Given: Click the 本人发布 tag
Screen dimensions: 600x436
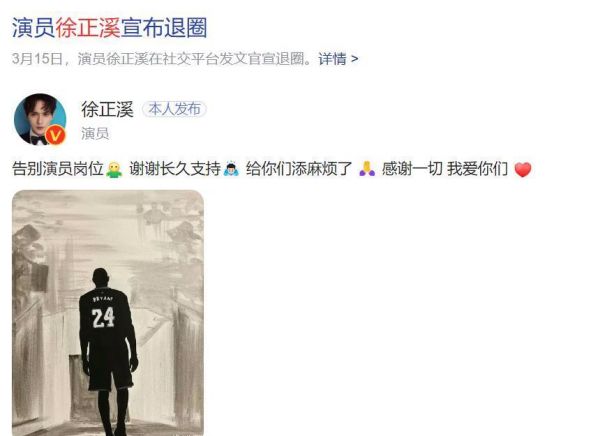Looking at the screenshot, I should click(174, 109).
